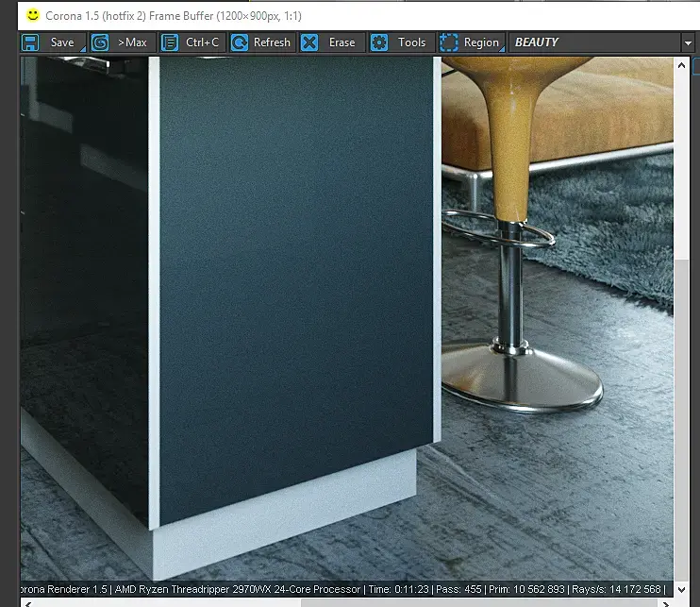Refresh the frame buffer using Refresh label

(272, 42)
